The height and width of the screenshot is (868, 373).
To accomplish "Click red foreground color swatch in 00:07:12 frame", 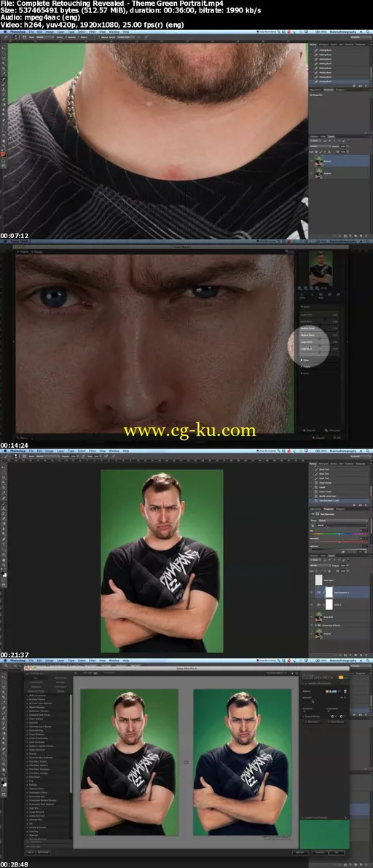I will (3, 154).
